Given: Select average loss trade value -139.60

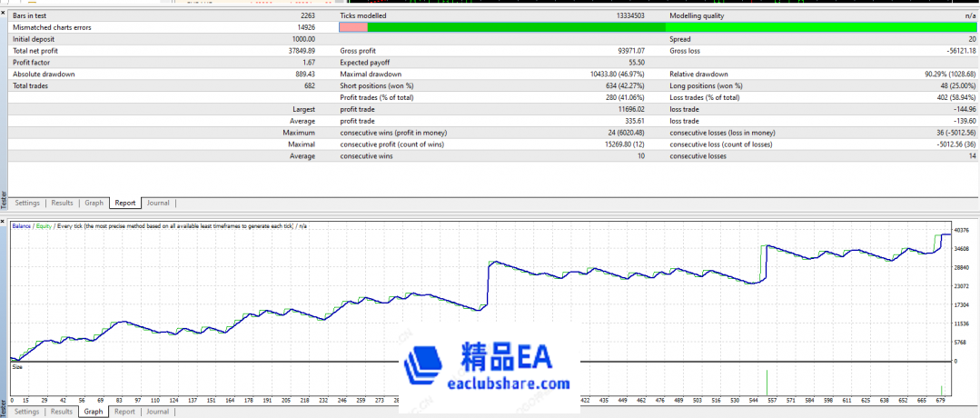Looking at the screenshot, I should (964, 121).
